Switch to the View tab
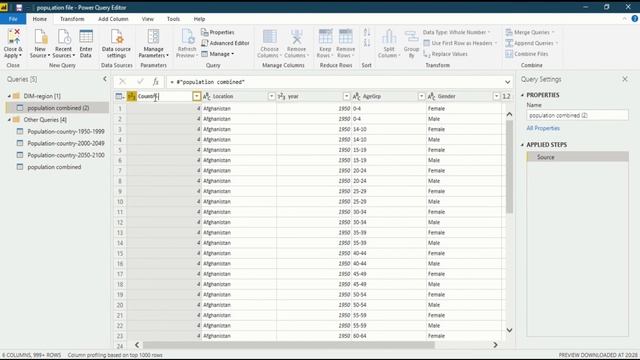The image size is (640, 360). click(148, 19)
